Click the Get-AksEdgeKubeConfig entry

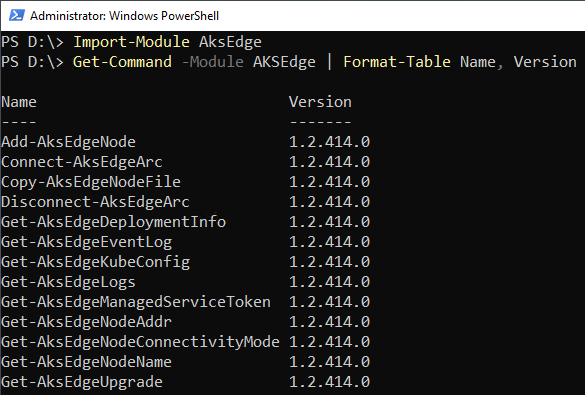96,262
